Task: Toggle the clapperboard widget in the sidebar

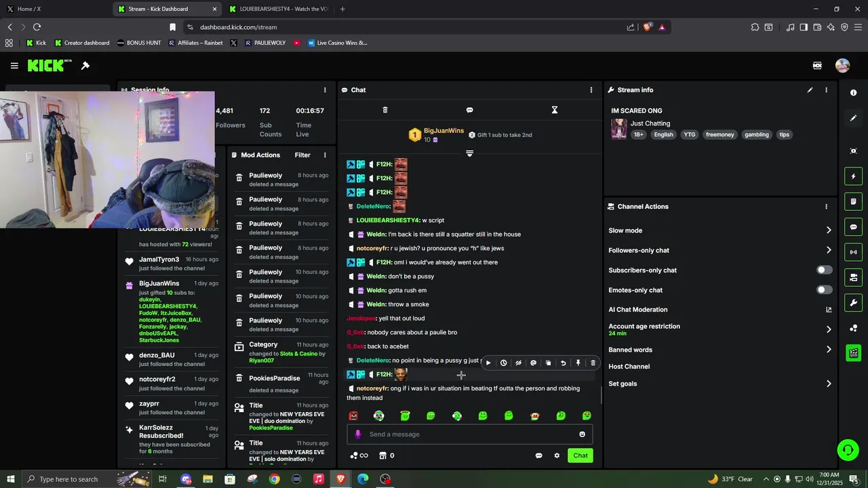Action: click(853, 352)
